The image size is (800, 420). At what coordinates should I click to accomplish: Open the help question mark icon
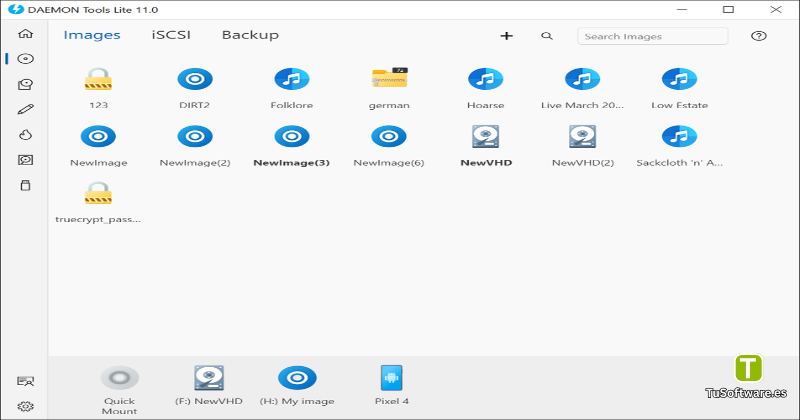click(759, 36)
